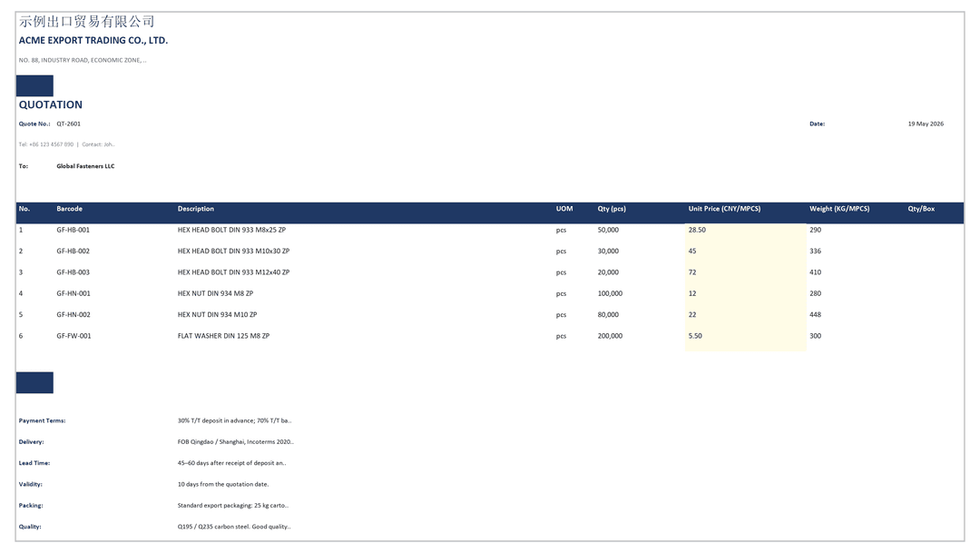Click unit price cell 22
The image size is (980, 553).
[691, 315]
